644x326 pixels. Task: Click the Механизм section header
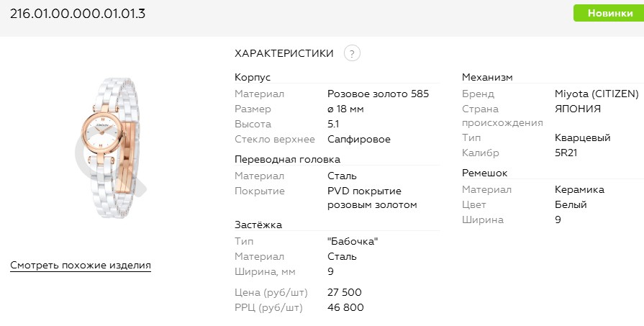487,77
